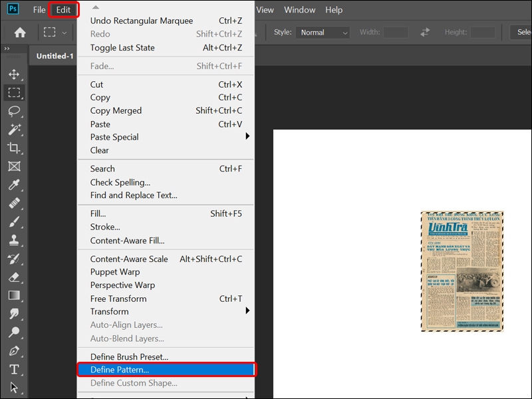Image resolution: width=532 pixels, height=399 pixels.
Task: Choose Check Spelling
Action: [166, 182]
